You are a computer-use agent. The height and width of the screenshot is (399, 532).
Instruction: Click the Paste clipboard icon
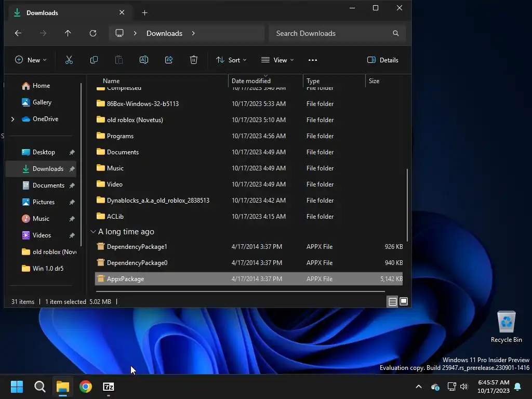(x=119, y=60)
